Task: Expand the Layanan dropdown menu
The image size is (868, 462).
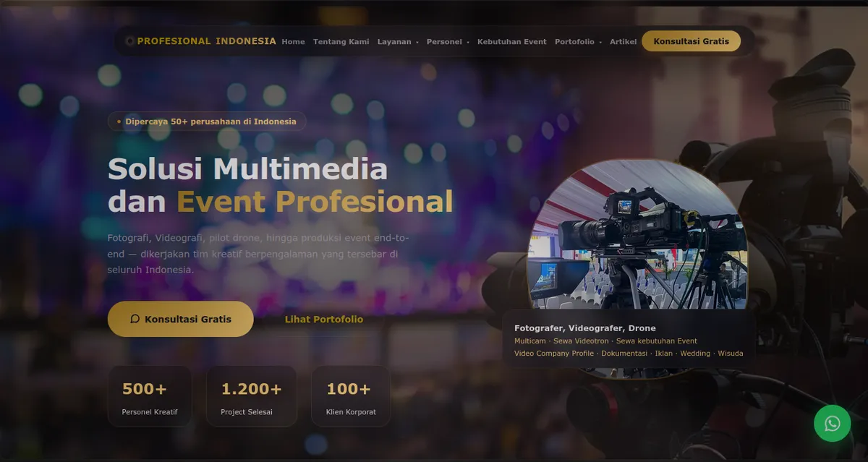Action: tap(398, 42)
